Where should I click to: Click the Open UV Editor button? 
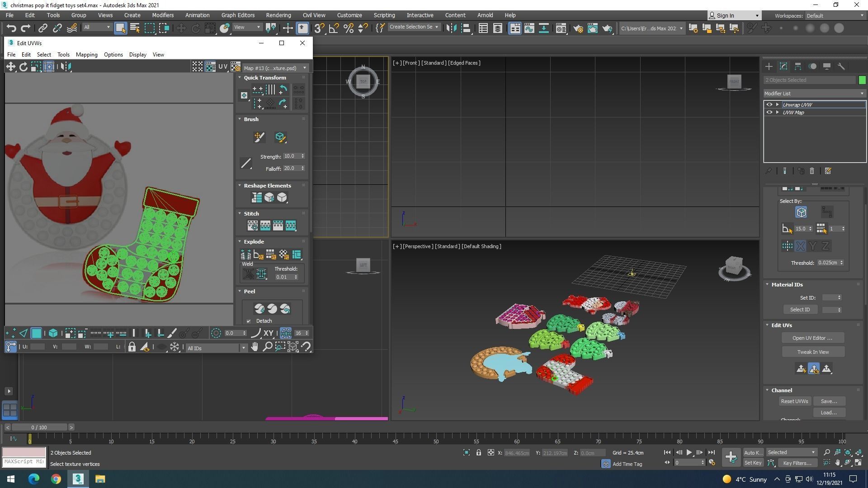[812, 338]
